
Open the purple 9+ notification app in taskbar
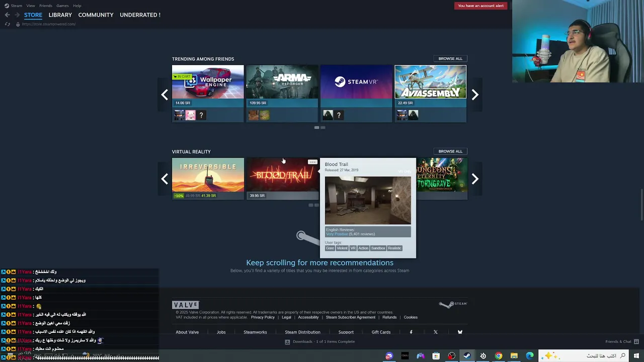[x=389, y=356]
